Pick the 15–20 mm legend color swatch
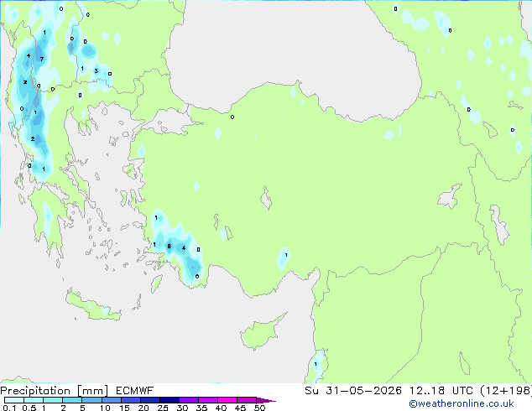 130,400
